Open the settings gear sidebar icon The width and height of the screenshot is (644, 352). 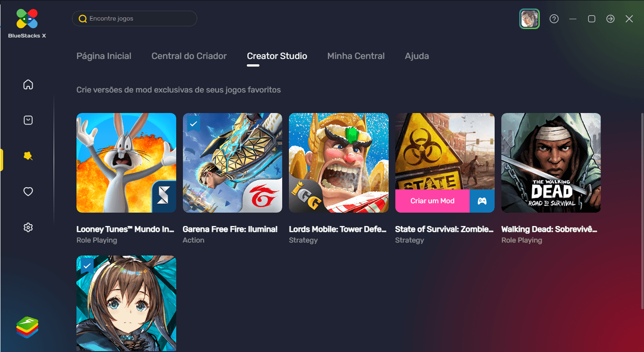click(x=28, y=227)
